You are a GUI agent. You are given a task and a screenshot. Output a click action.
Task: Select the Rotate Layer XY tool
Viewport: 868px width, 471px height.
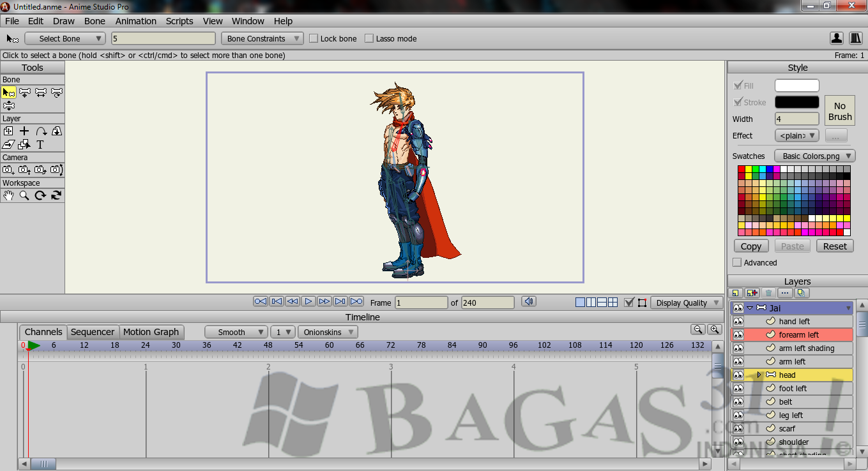click(57, 131)
